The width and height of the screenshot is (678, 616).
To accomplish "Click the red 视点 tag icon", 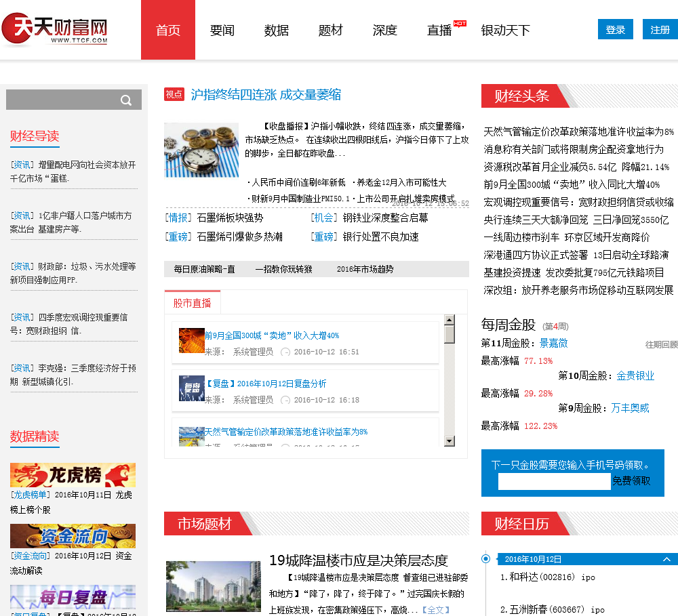I will [x=174, y=94].
